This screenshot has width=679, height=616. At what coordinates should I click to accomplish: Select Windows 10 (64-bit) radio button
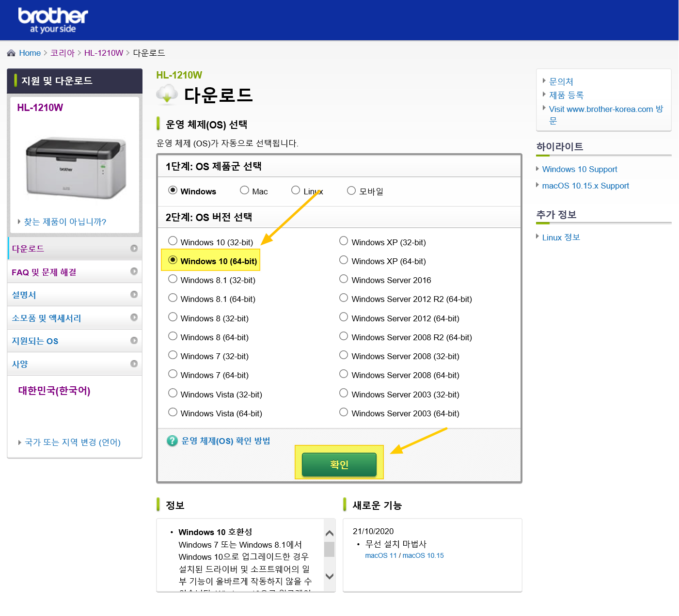(x=173, y=260)
